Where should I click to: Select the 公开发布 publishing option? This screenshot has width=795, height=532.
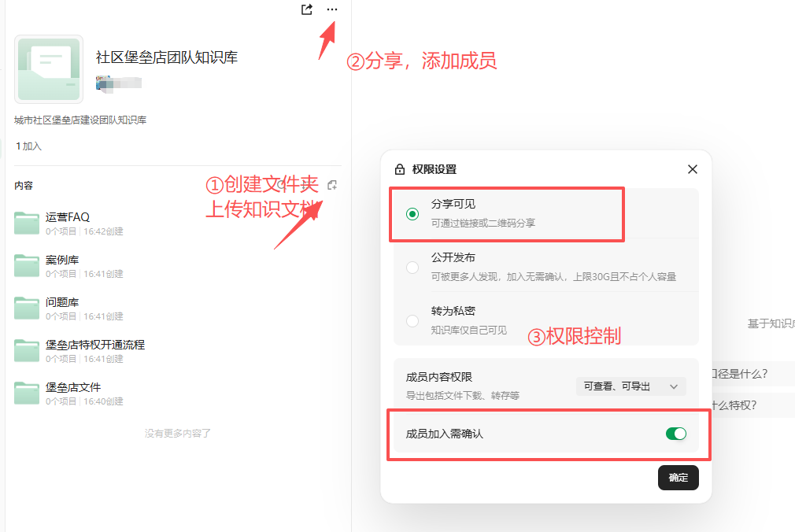[x=412, y=267]
